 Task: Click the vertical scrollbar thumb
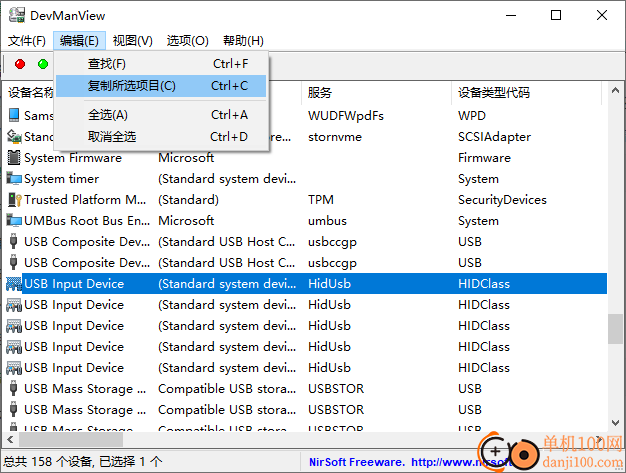[x=615, y=329]
